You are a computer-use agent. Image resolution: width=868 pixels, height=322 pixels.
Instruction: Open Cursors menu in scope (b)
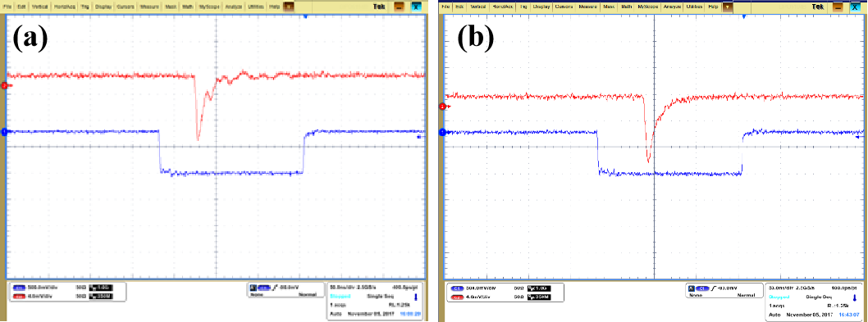(x=564, y=7)
